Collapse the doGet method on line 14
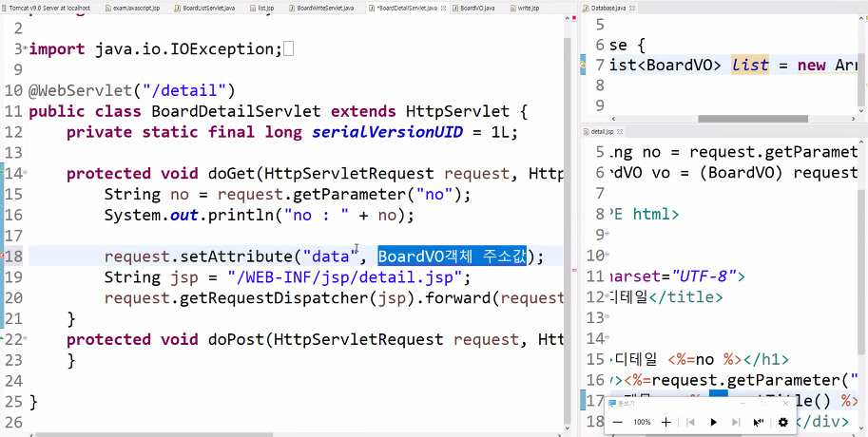Viewport: 868px width, 437px height. 26,173
